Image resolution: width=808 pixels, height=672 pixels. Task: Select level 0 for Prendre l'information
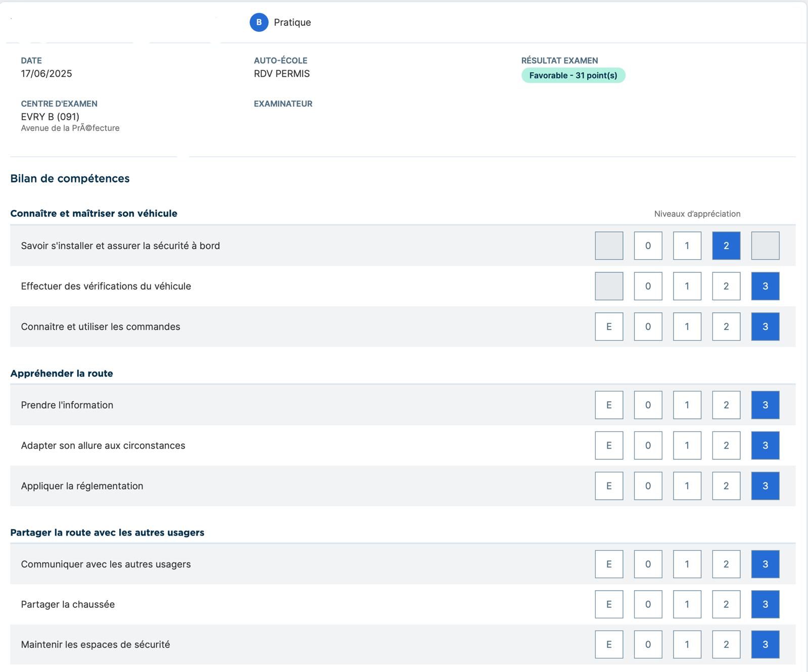[x=648, y=405]
